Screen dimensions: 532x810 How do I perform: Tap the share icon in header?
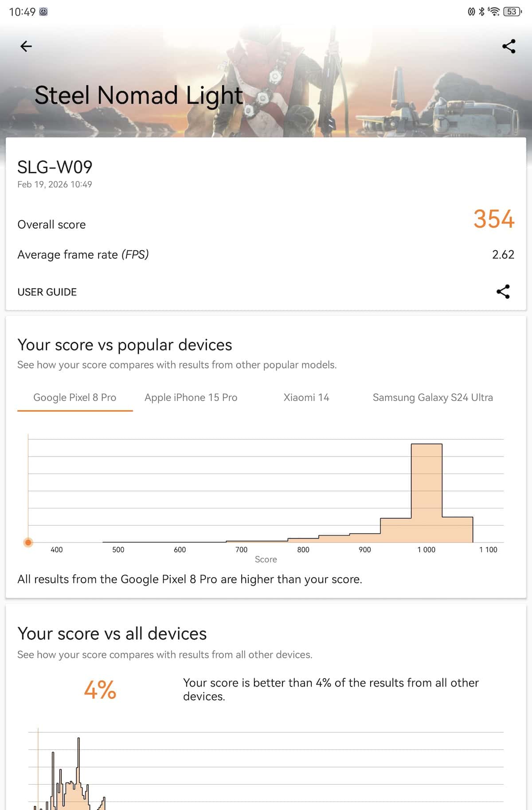tap(509, 46)
